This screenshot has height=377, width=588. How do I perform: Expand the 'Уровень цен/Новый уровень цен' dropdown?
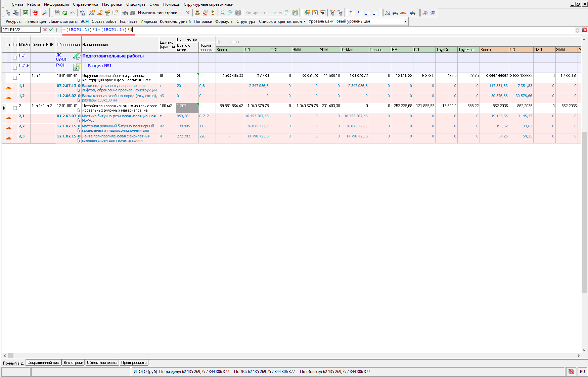tap(405, 21)
